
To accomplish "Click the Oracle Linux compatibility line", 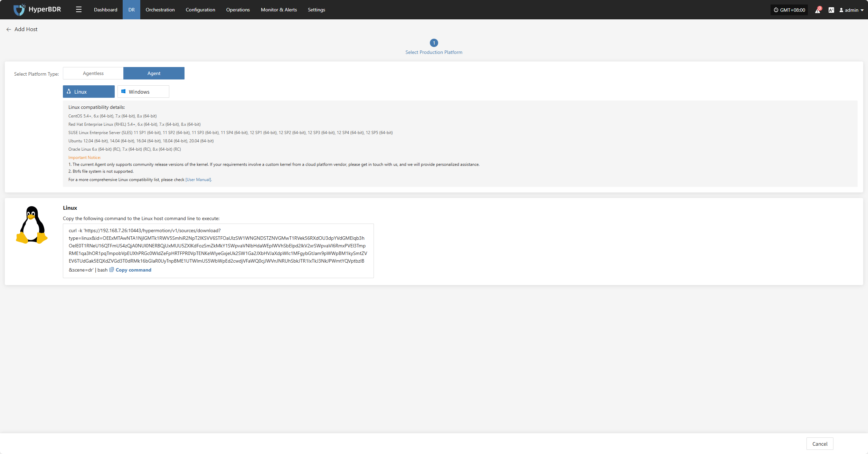I will tap(125, 149).
